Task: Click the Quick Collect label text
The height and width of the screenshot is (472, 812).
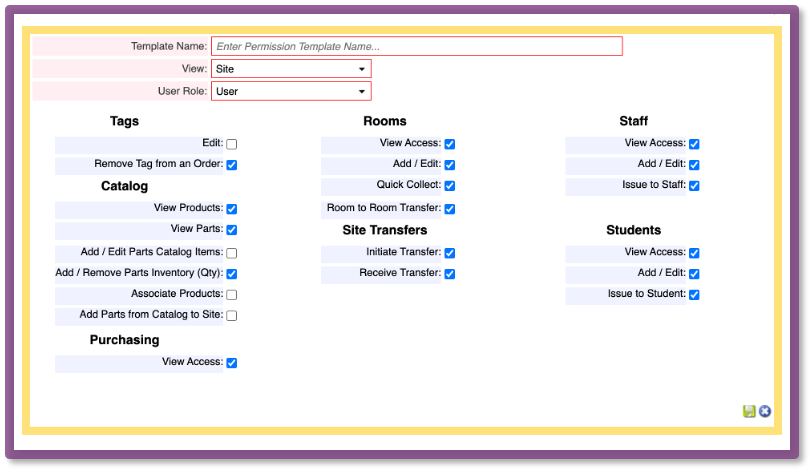Action: (409, 184)
